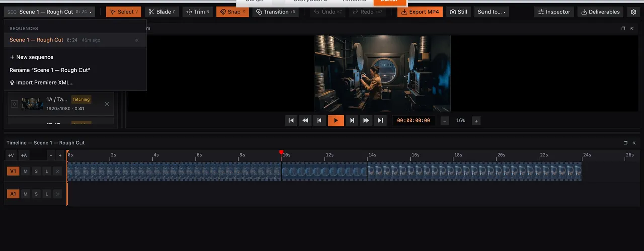Delete the V1 track
The height and width of the screenshot is (251, 644).
point(57,171)
